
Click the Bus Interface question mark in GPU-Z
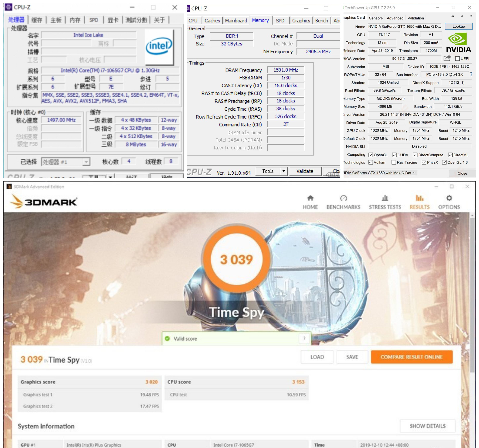[x=471, y=74]
